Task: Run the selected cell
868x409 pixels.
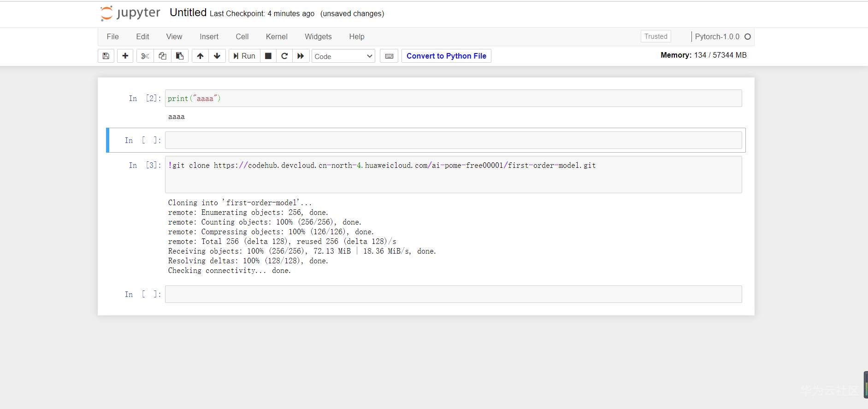Action: click(244, 56)
